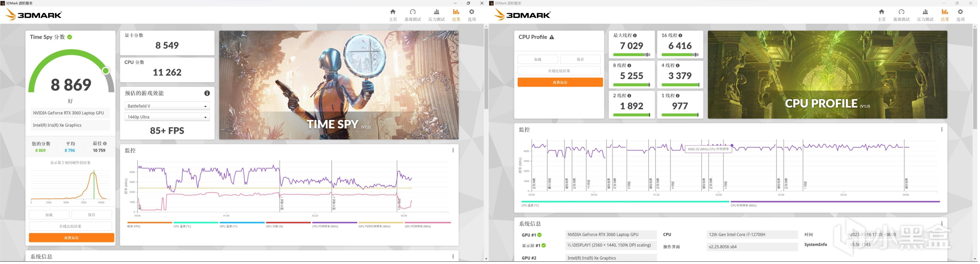Open three-dot menu of CPU Profile monitoring panel
Viewport: 980px width, 264px height.
[942, 130]
